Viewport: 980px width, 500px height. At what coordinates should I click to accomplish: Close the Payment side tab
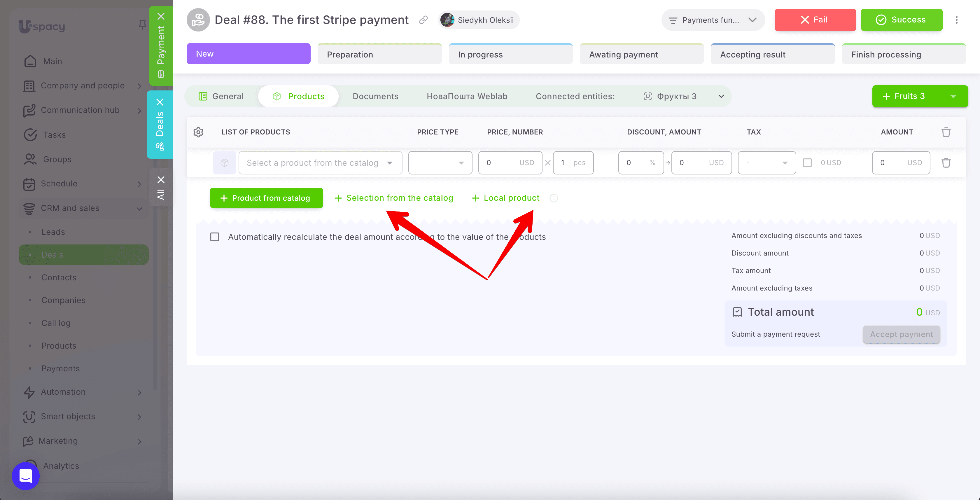coord(161,16)
